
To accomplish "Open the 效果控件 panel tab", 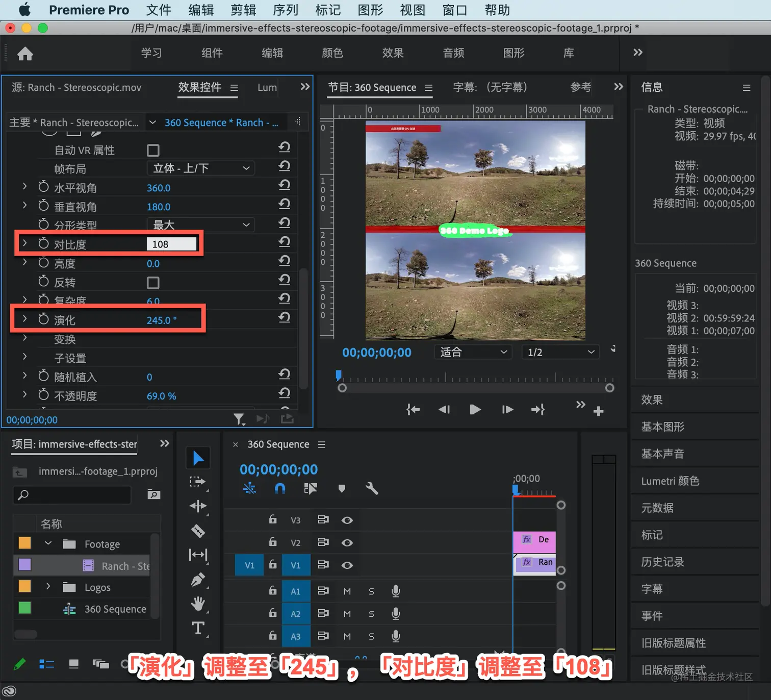I will [x=199, y=87].
